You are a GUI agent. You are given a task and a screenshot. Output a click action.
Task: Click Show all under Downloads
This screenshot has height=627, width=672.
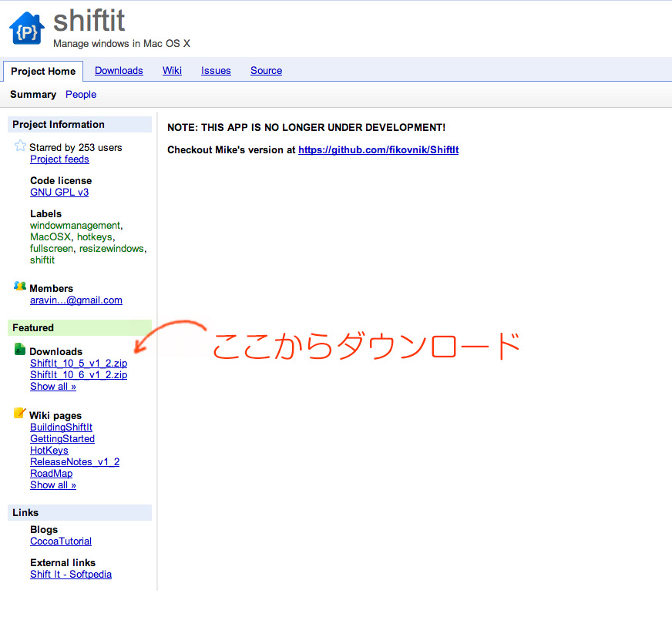coord(53,387)
